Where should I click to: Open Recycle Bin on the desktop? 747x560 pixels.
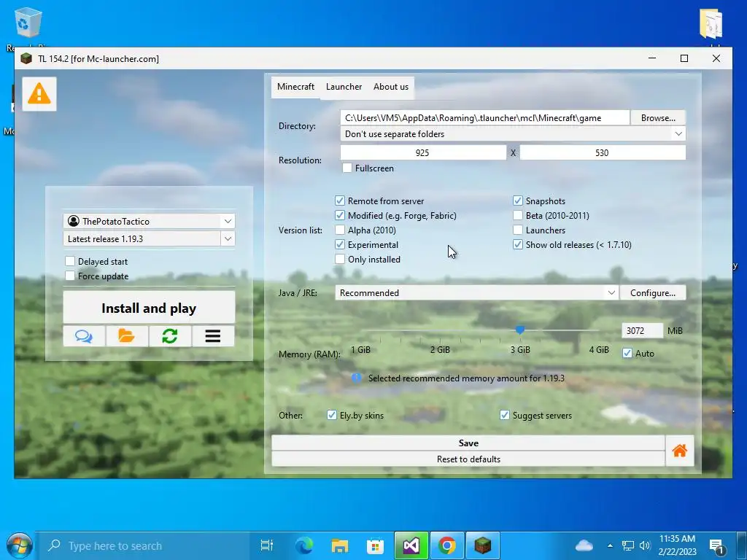pyautogui.click(x=28, y=23)
